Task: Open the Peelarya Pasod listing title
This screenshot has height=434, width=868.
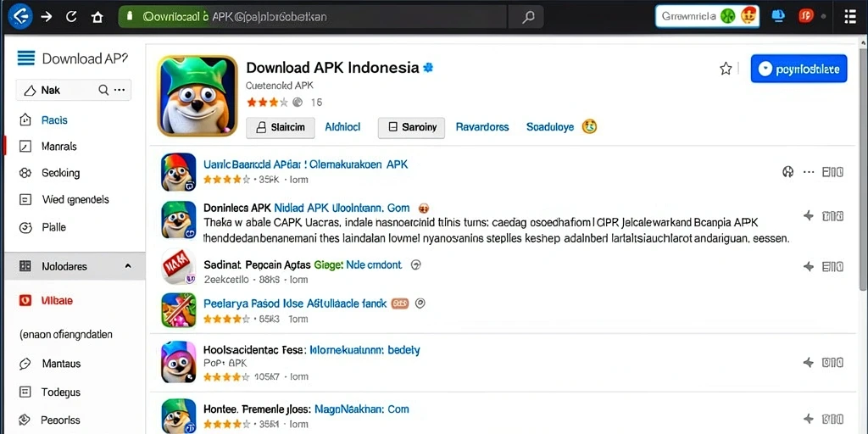Action: (x=294, y=303)
